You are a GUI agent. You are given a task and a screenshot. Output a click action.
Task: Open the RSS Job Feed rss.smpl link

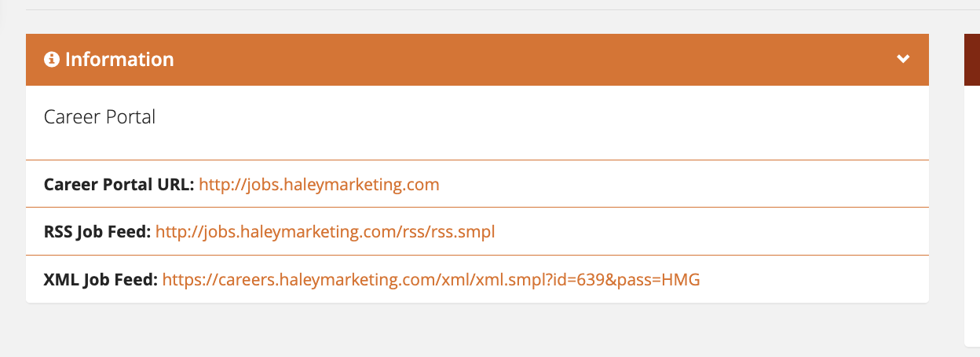click(x=325, y=232)
